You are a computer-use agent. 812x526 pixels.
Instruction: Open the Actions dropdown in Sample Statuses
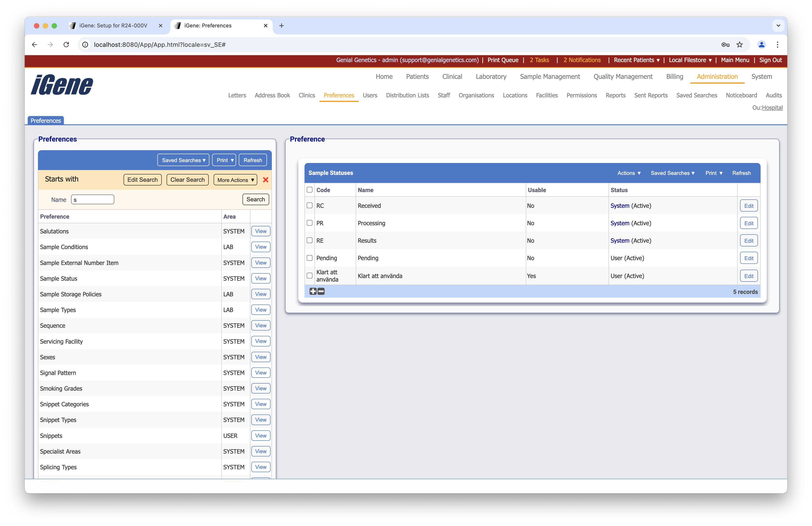pyautogui.click(x=628, y=173)
